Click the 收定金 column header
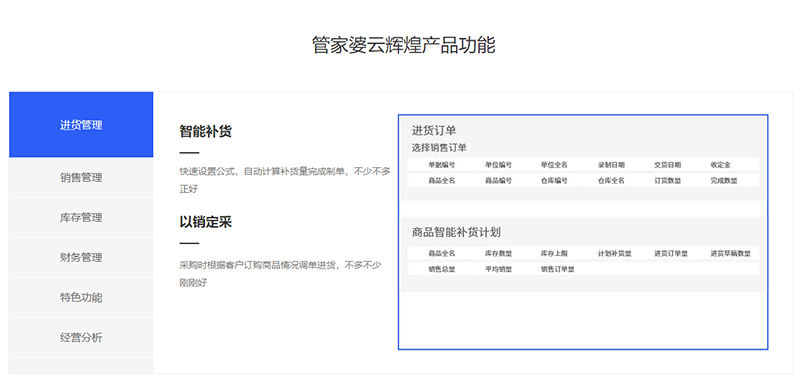The height and width of the screenshot is (387, 800). tap(720, 165)
